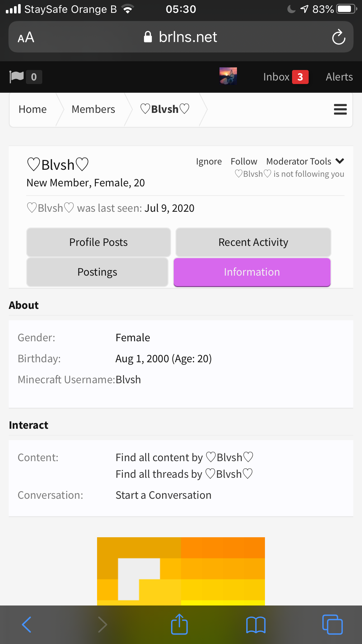Switch to the Recent Activity tab
Viewport: 362px width, 644px height.
[253, 242]
